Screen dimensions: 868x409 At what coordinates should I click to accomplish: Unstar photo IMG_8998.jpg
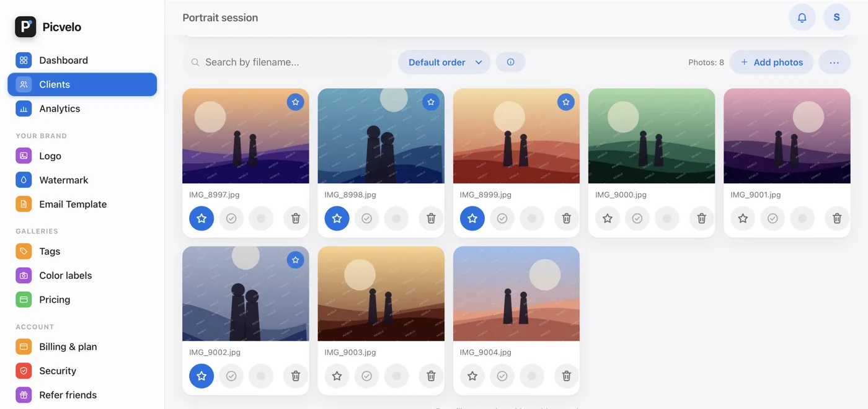(337, 218)
